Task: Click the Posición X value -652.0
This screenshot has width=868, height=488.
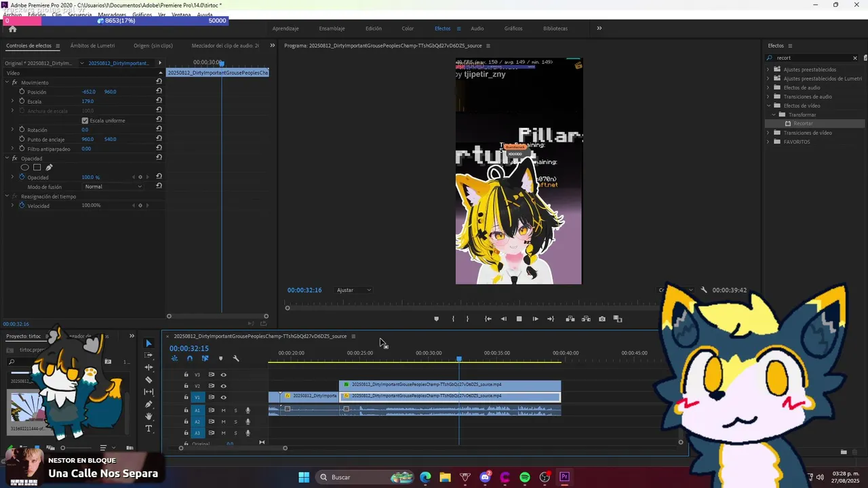Action: (x=89, y=91)
